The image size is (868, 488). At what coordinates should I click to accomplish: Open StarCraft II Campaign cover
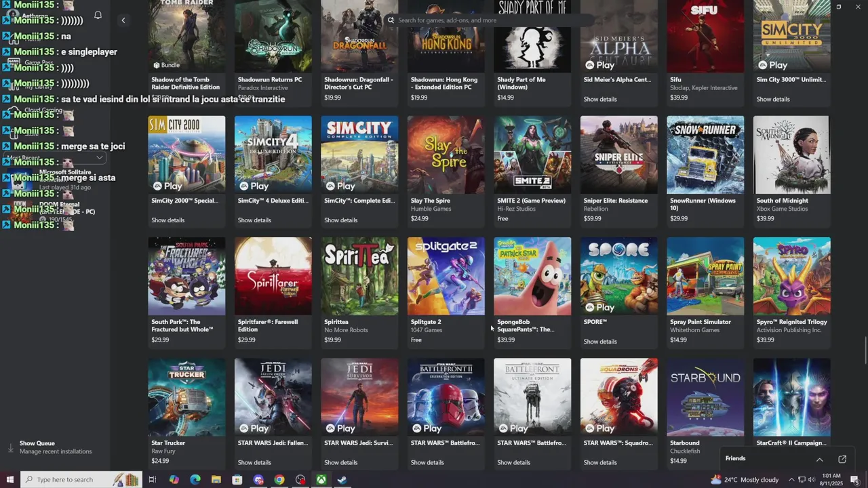(x=791, y=397)
